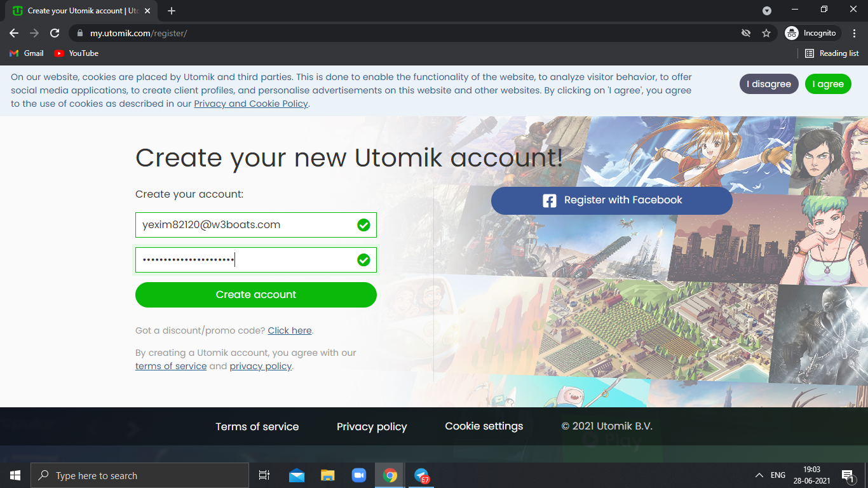The image size is (868, 488).
Task: Open footer Privacy policy
Action: click(x=372, y=426)
